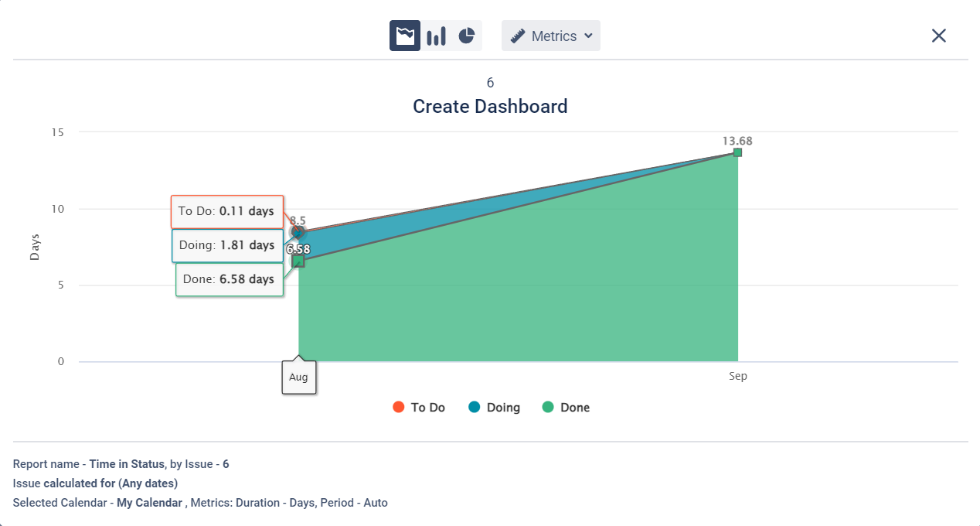The width and height of the screenshot is (980, 526).
Task: Switch to the bar chart view
Action: [x=436, y=36]
